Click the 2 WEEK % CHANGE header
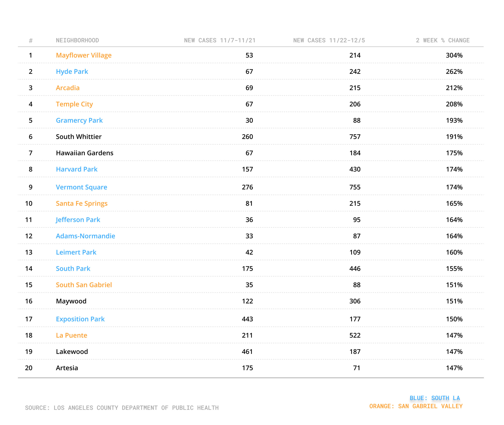The height and width of the screenshot is (425, 504). click(443, 41)
